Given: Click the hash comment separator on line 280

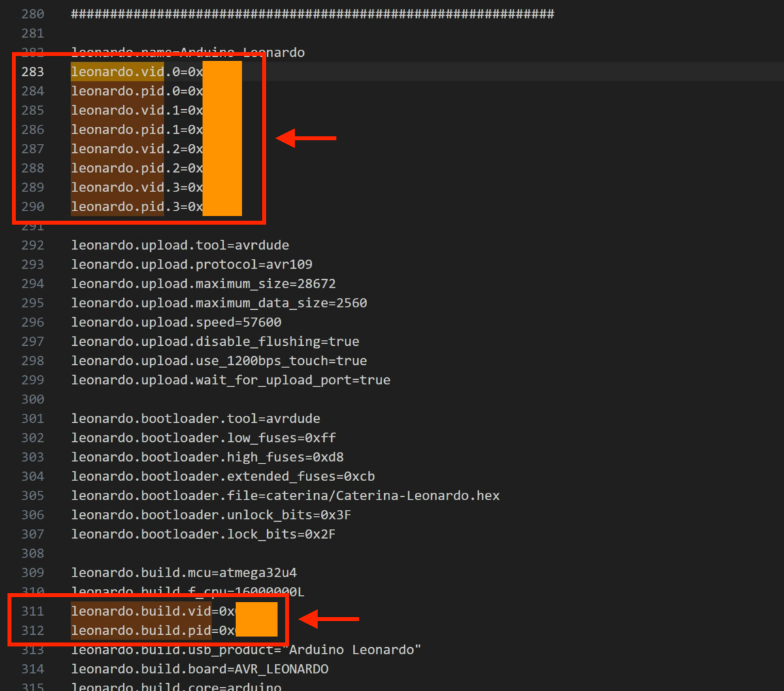Looking at the screenshot, I should coord(313,14).
